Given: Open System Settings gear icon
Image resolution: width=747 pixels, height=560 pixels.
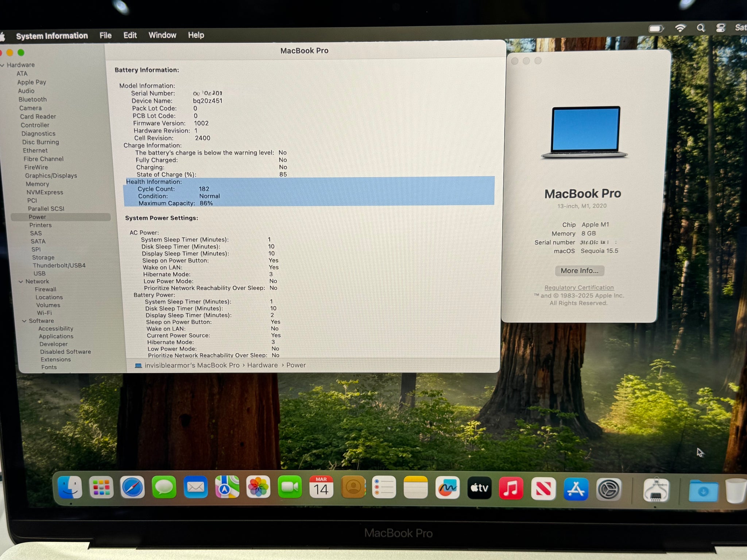Looking at the screenshot, I should [608, 489].
